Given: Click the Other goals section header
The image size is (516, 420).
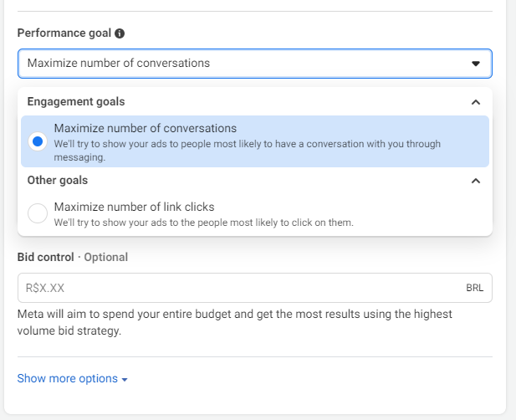Looking at the screenshot, I should coord(58,181).
